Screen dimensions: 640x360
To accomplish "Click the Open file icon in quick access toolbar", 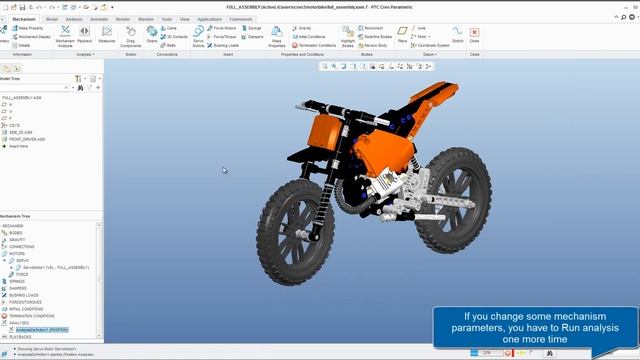I will [x=14, y=7].
